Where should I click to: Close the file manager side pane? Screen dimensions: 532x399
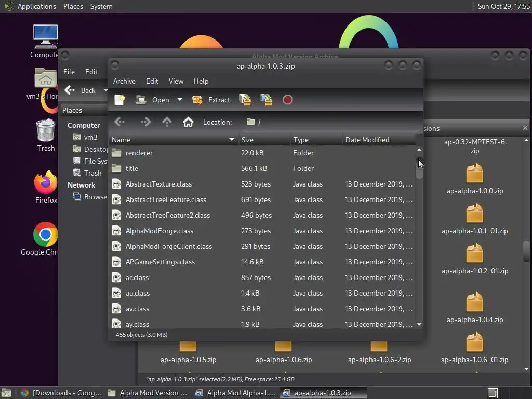[525, 128]
